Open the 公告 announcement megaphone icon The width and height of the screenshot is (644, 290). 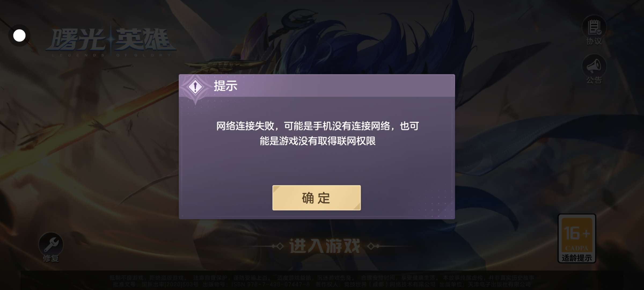coord(594,66)
